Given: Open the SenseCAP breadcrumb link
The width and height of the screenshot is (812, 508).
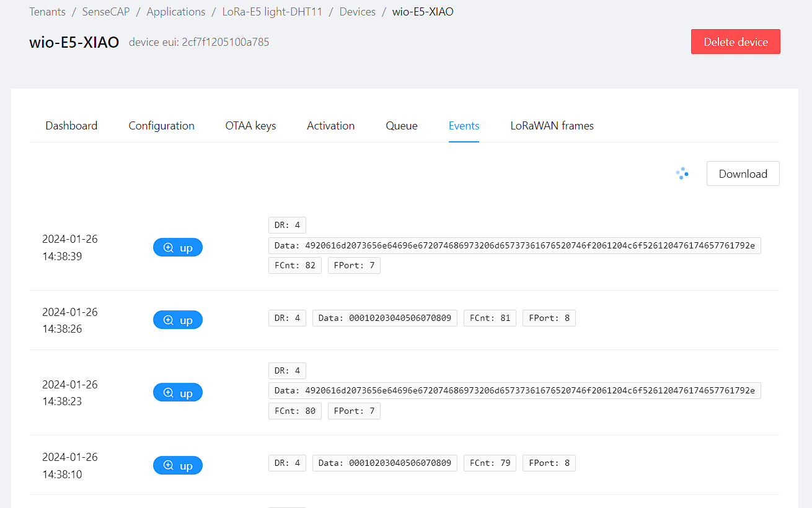Looking at the screenshot, I should click(x=106, y=12).
